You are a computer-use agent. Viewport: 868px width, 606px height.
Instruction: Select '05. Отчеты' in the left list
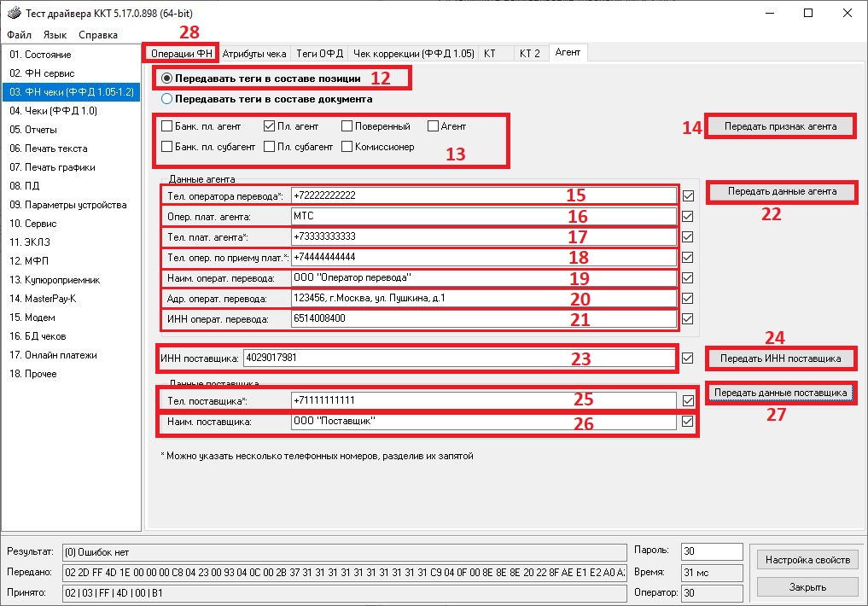[34, 130]
